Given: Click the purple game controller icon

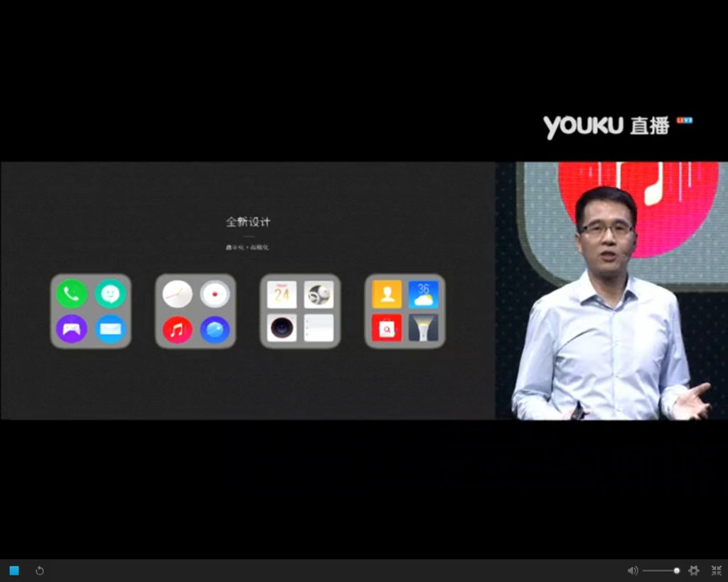Looking at the screenshot, I should pyautogui.click(x=72, y=328).
